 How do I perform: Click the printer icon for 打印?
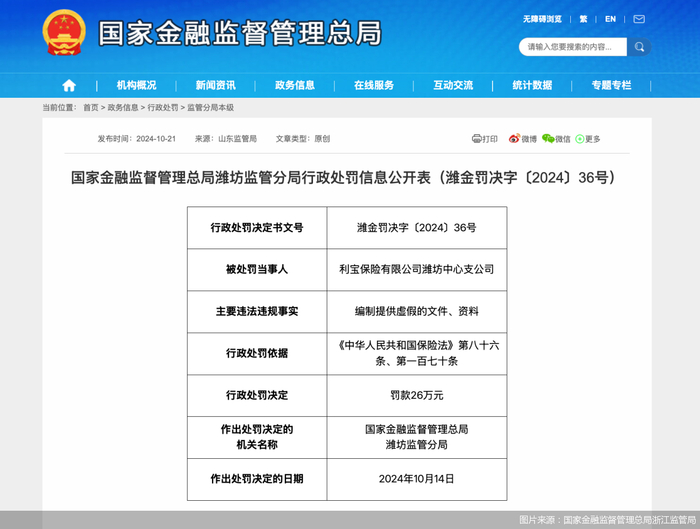pos(477,139)
